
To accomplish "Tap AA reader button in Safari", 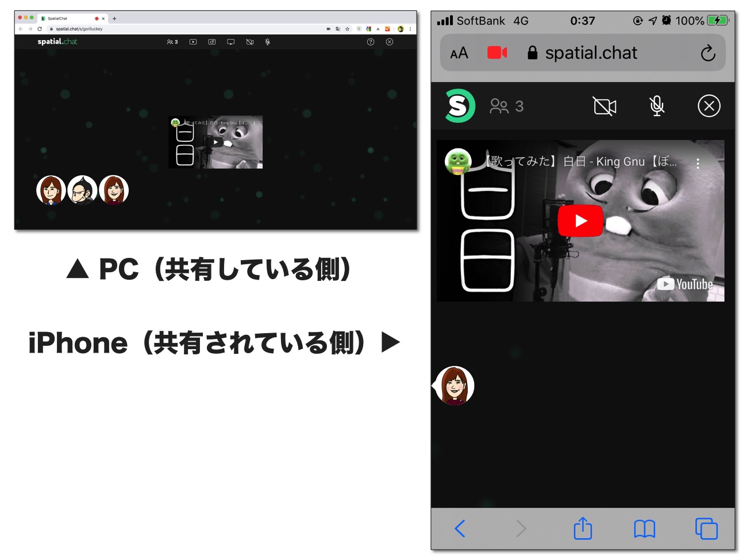I will [459, 53].
